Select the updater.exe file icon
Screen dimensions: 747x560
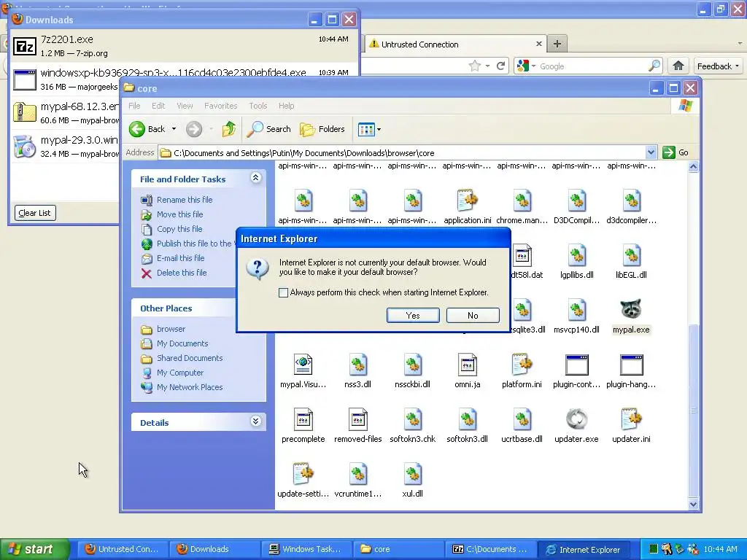[576, 419]
